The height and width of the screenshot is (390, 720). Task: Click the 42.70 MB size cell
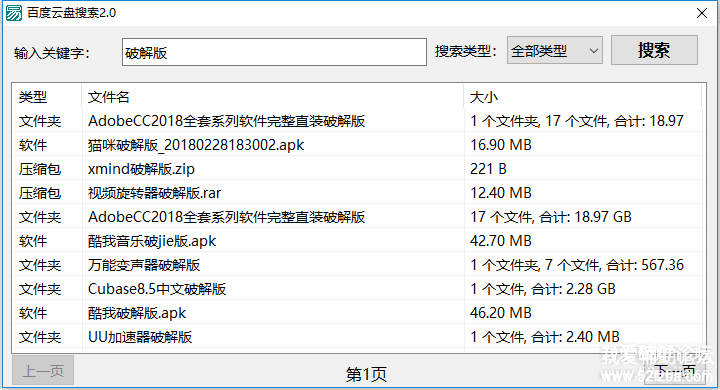pyautogui.click(x=501, y=241)
